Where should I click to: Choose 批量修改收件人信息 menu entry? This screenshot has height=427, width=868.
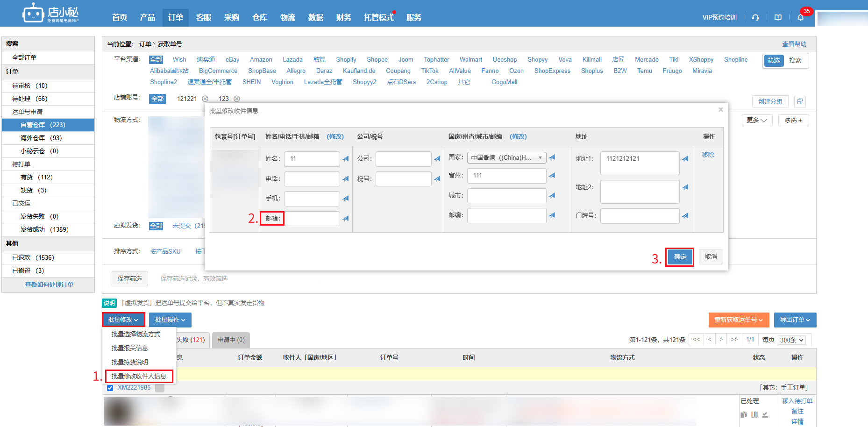click(x=139, y=376)
